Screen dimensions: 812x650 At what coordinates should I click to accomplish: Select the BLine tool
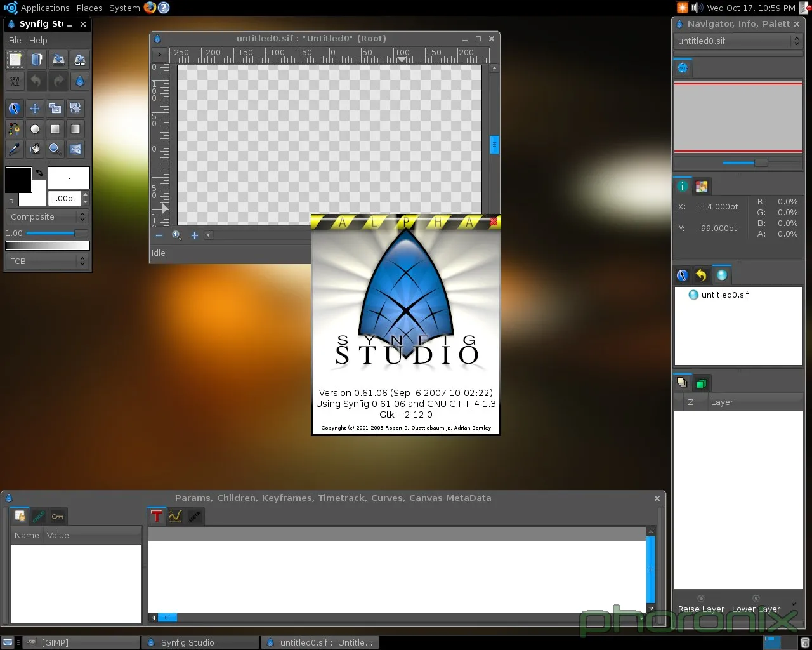point(14,129)
